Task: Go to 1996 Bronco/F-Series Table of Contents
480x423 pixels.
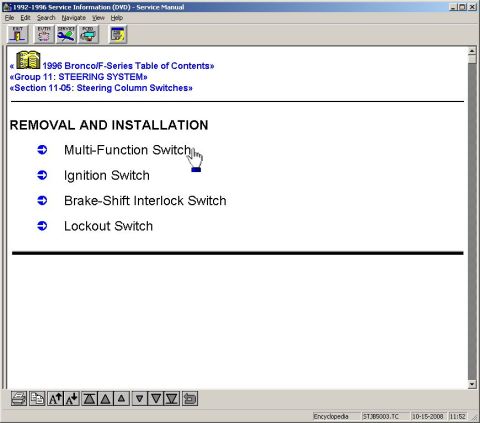Action: coord(128,66)
